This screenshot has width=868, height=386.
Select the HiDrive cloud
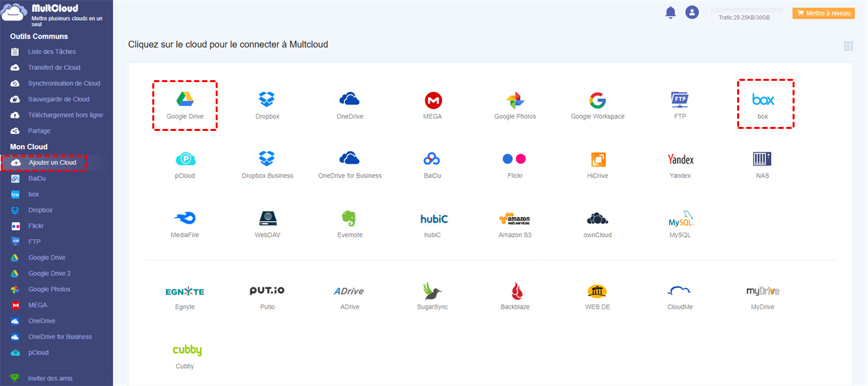(598, 164)
